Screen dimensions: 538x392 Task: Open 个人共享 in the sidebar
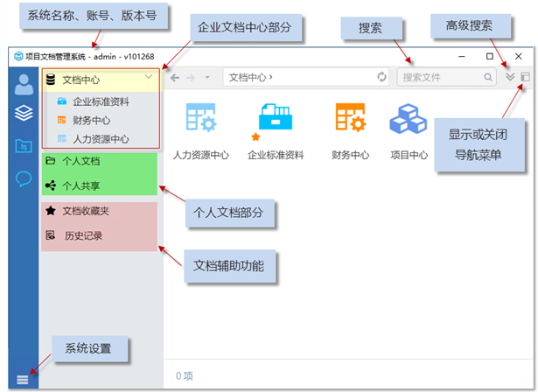[80, 185]
